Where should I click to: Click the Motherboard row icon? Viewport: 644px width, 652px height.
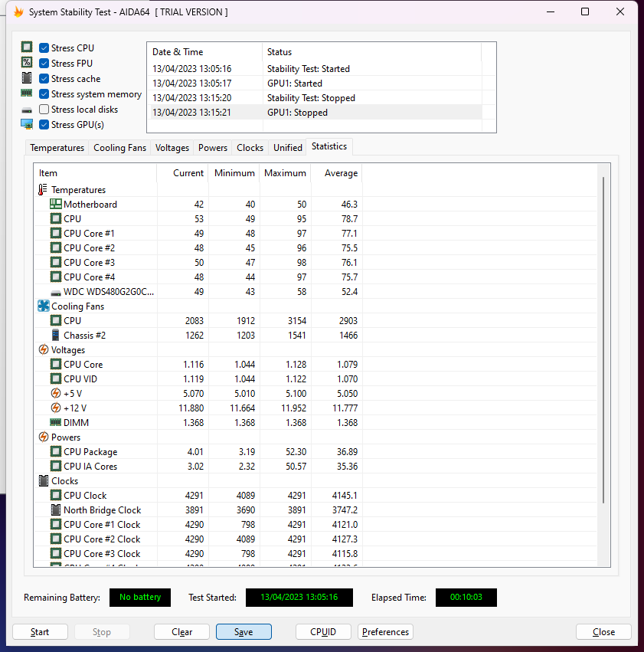click(56, 204)
